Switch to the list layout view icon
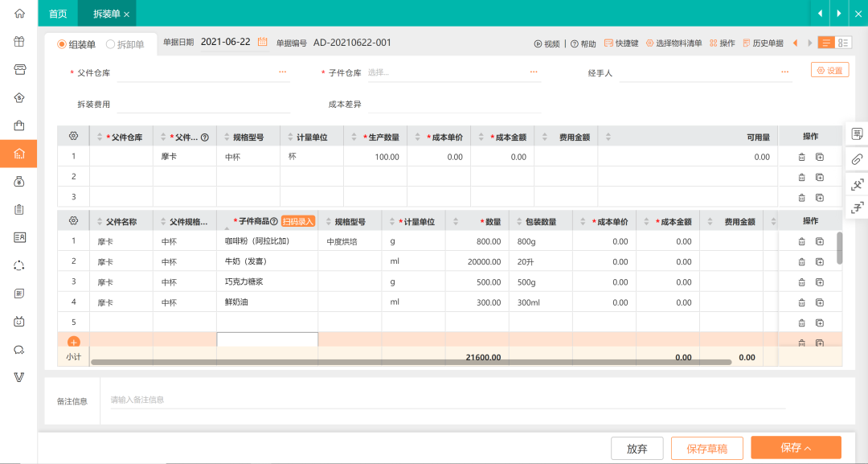Viewport: 868px width, 464px height. point(826,43)
